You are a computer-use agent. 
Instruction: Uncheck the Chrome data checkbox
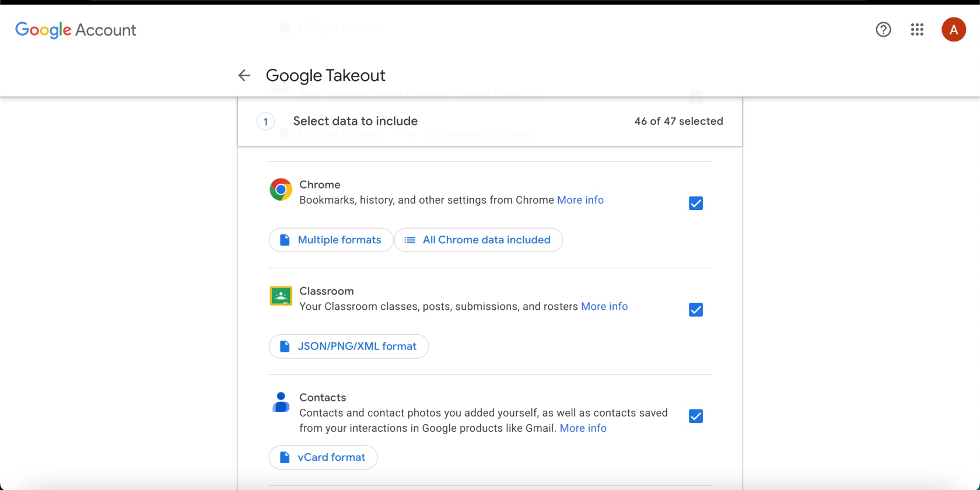point(696,203)
